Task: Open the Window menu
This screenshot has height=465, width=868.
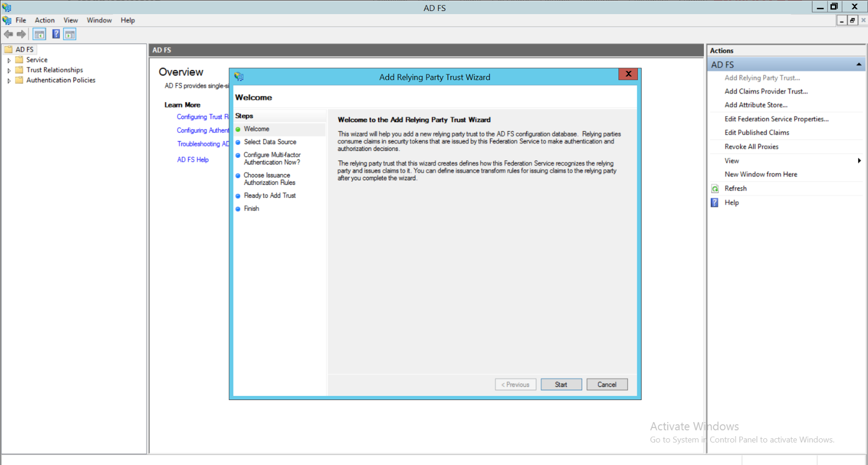Action: 99,20
